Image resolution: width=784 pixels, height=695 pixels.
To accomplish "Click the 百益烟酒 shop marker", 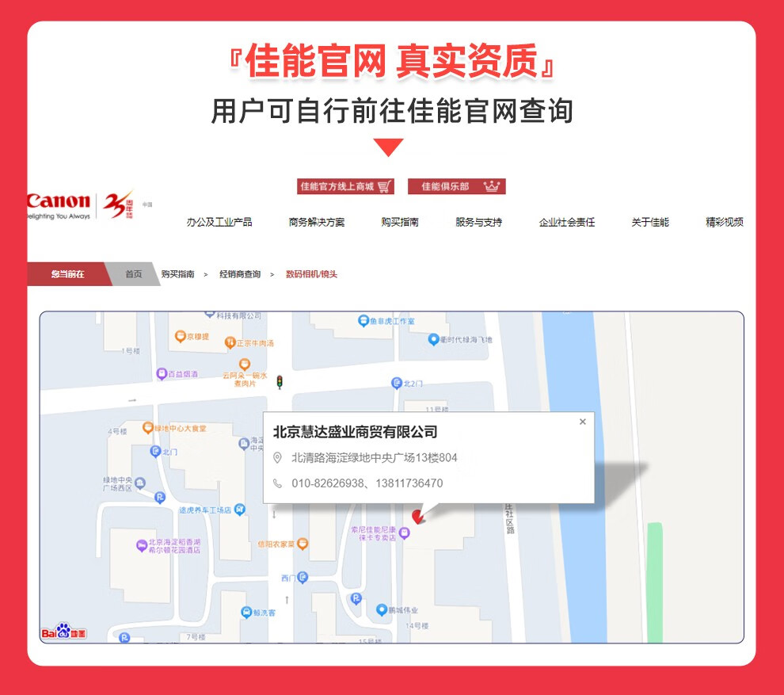I will coord(162,374).
